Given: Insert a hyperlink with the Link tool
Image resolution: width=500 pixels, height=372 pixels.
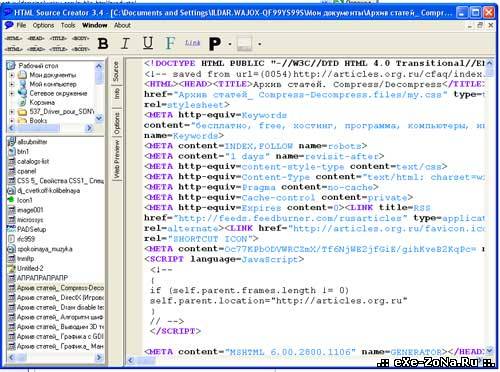Looking at the screenshot, I should point(192,43).
